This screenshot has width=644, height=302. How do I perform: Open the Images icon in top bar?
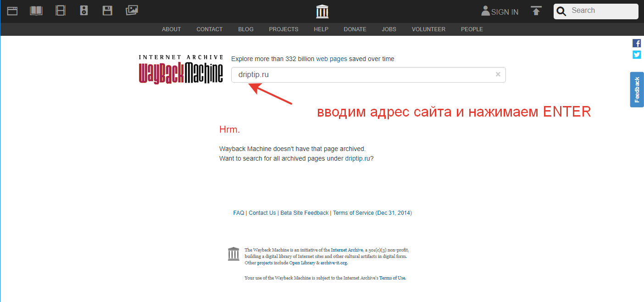tap(132, 10)
